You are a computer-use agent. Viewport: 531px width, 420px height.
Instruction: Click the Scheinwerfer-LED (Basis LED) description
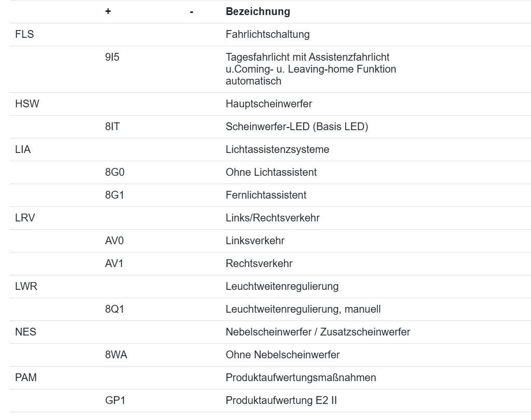point(296,127)
